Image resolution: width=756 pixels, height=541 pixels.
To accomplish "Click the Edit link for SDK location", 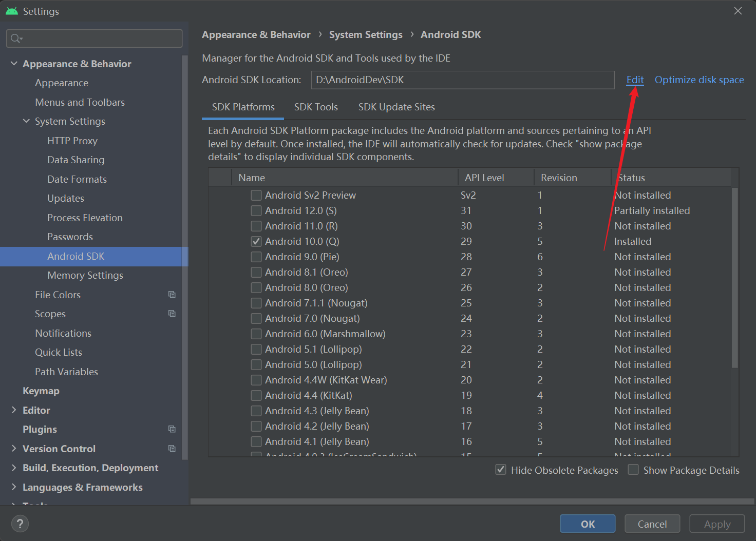I will pyautogui.click(x=635, y=80).
